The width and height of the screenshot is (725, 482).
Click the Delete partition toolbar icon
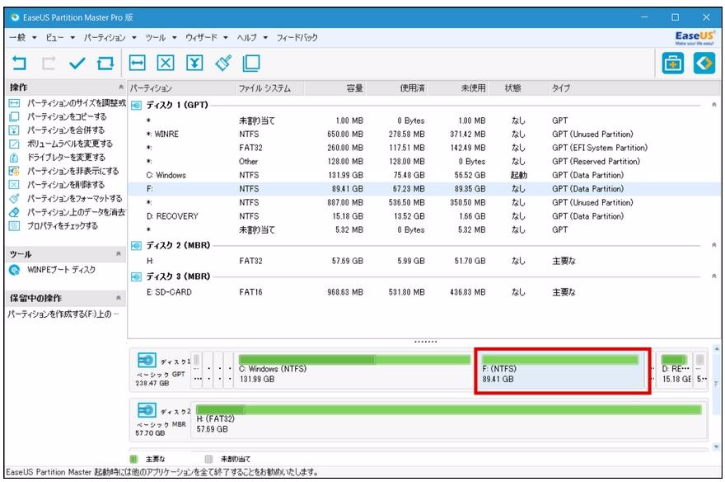point(166,63)
